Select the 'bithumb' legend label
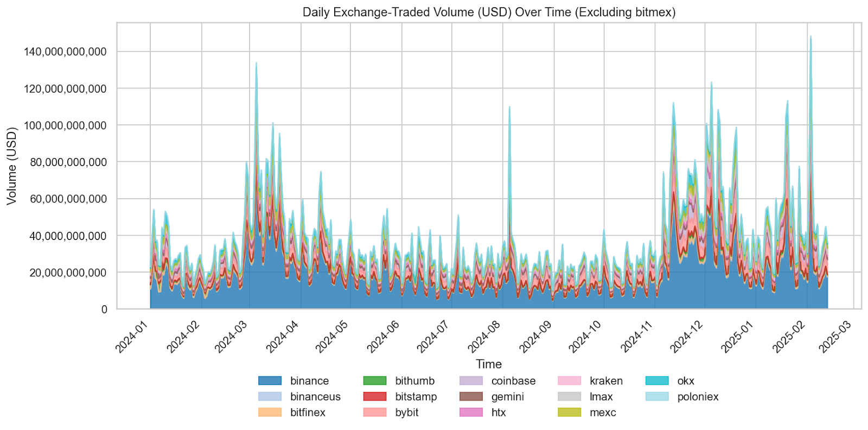This screenshot has width=868, height=430. (415, 381)
